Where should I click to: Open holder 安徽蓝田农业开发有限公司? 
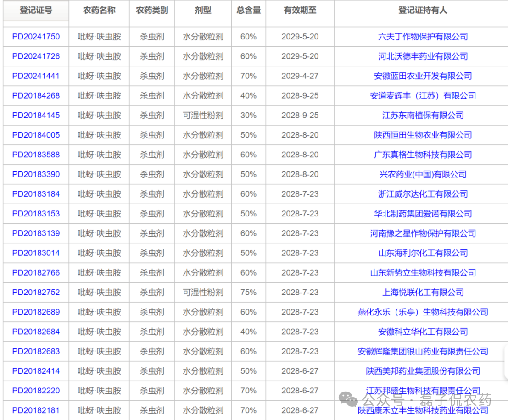coord(423,76)
